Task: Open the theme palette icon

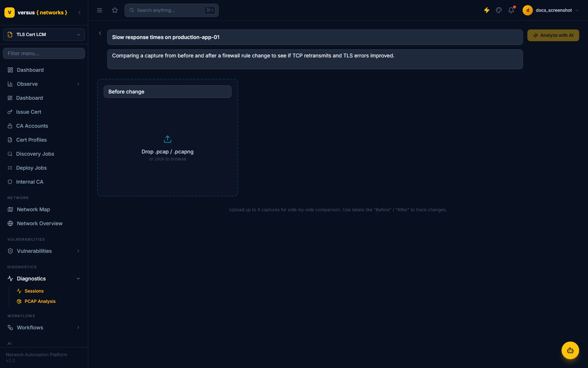Action: coord(499,10)
